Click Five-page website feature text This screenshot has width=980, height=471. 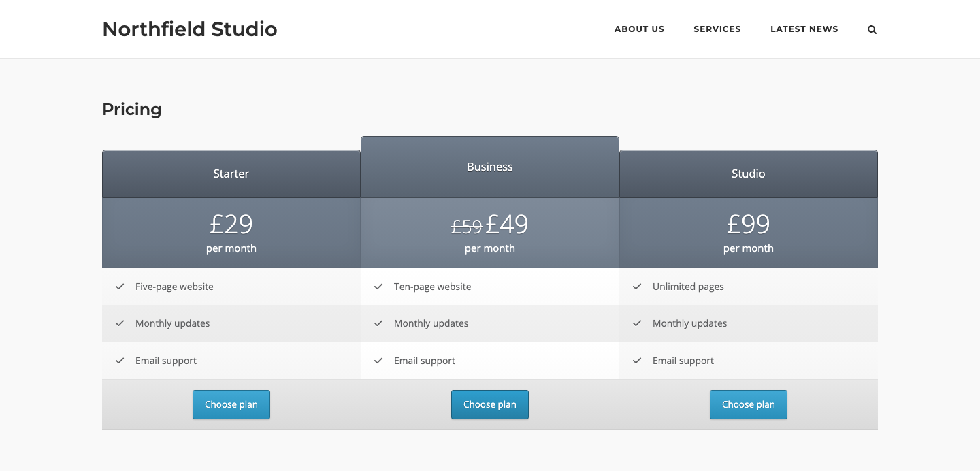click(174, 287)
